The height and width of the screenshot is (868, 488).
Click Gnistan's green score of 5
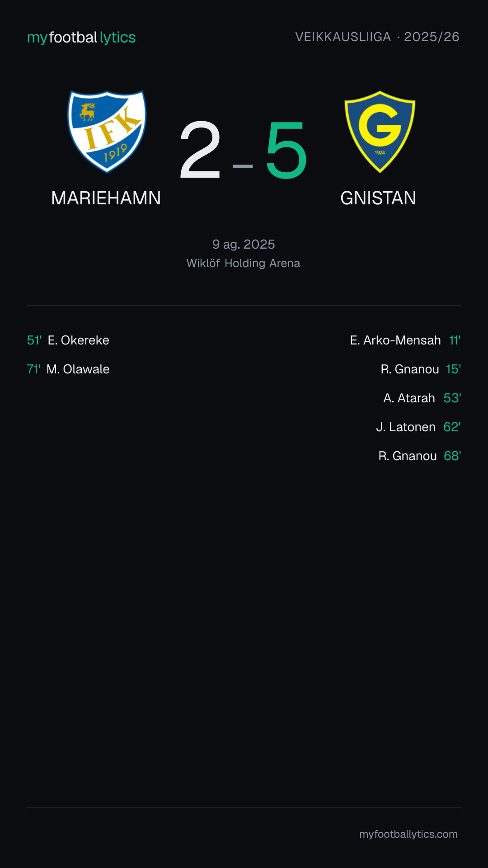pyautogui.click(x=286, y=150)
